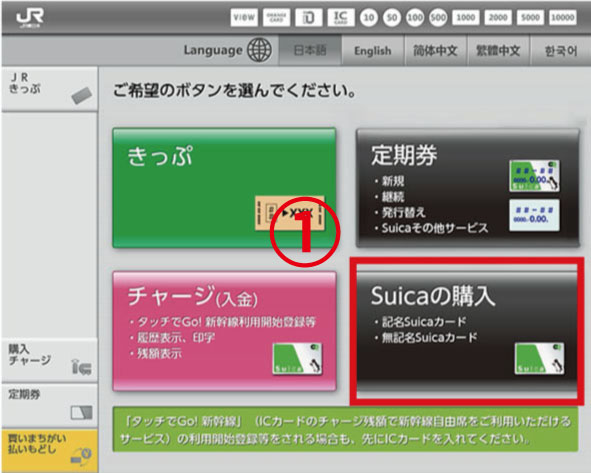
Task: Open 購入チャージ sidebar item
Action: coord(49,361)
